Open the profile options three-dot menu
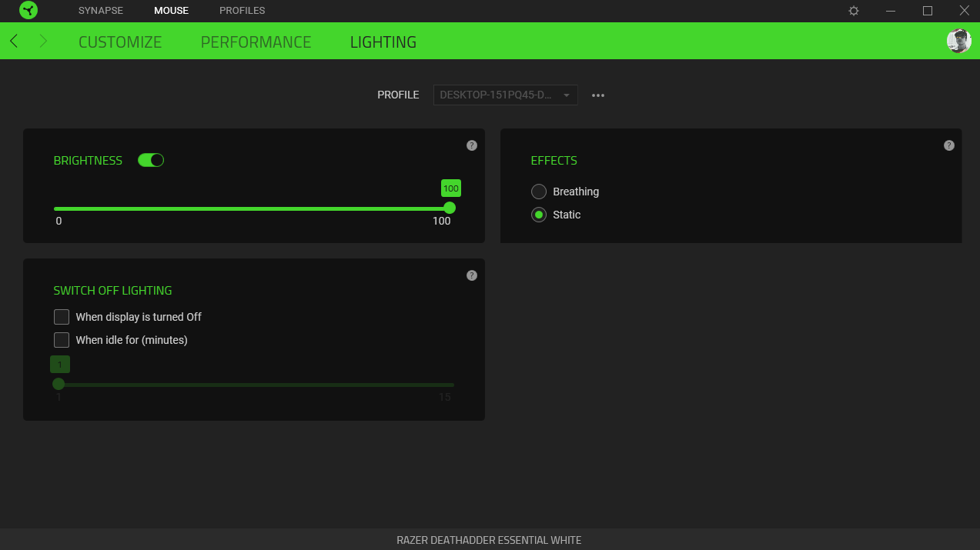The width and height of the screenshot is (980, 550). click(598, 95)
